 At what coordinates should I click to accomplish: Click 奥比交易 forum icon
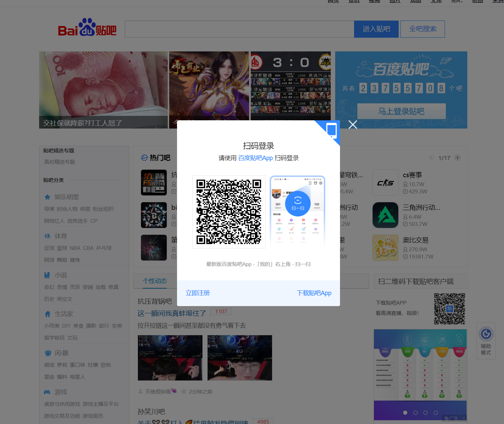pyautogui.click(x=385, y=248)
